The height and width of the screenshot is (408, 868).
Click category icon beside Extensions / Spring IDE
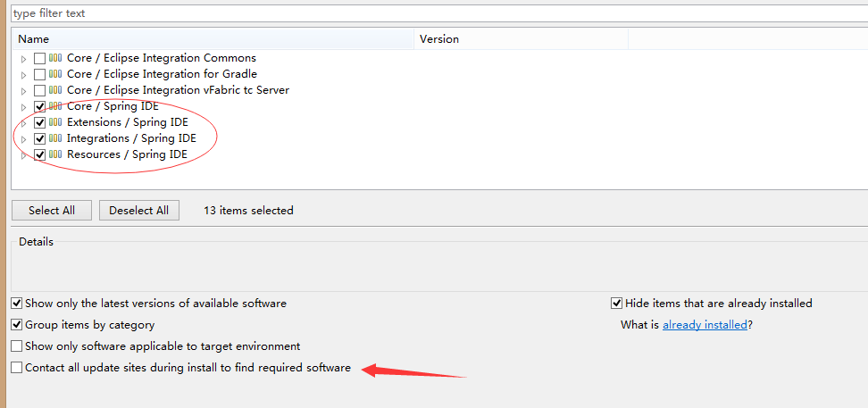click(54, 122)
